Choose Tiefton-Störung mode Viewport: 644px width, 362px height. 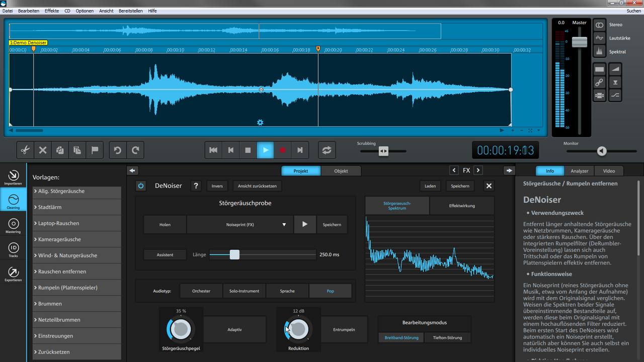pos(447,337)
